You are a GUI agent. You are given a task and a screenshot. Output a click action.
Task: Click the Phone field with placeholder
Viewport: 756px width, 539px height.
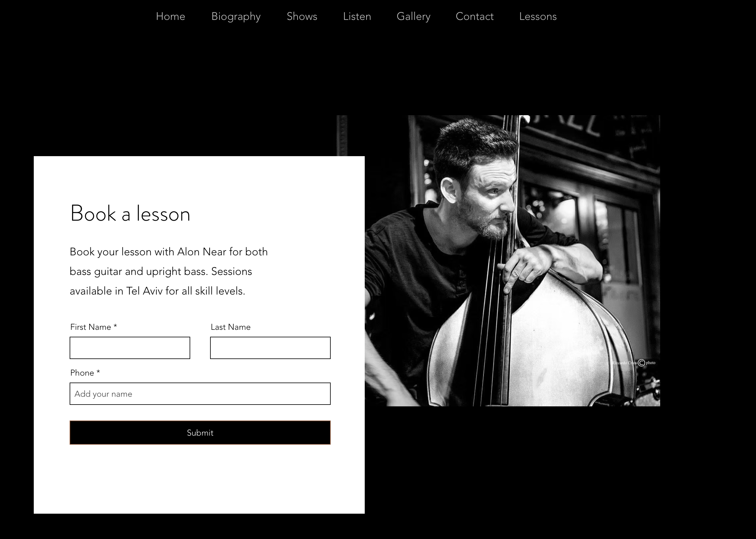[x=200, y=394]
